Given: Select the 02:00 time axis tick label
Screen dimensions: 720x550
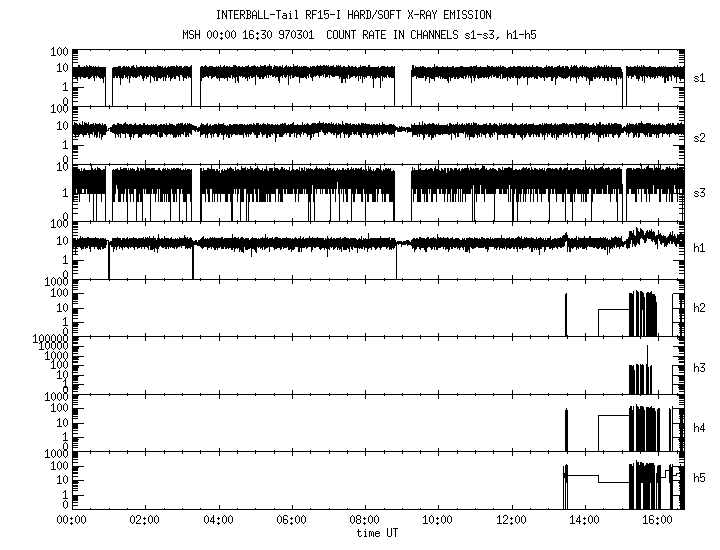Looking at the screenshot, I should point(144,520).
